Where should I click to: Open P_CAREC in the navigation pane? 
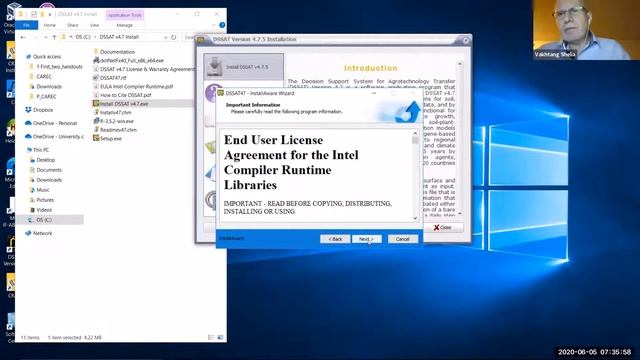coord(46,97)
